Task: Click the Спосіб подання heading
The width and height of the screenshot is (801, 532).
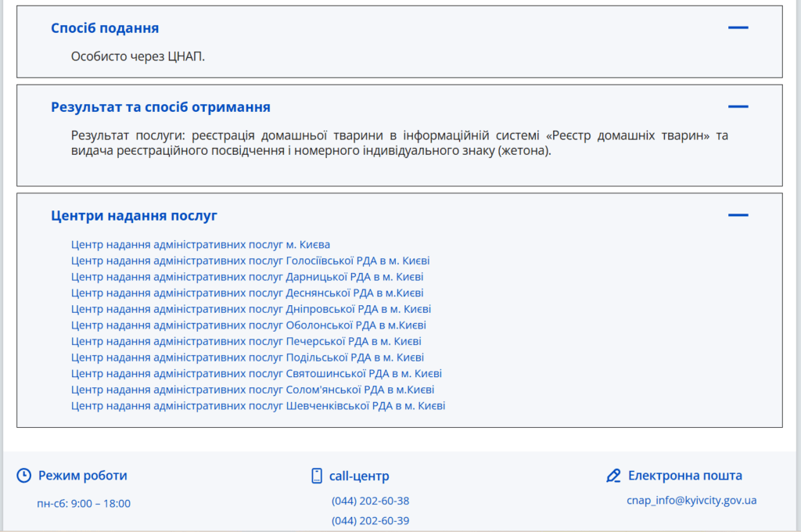Action: [105, 28]
